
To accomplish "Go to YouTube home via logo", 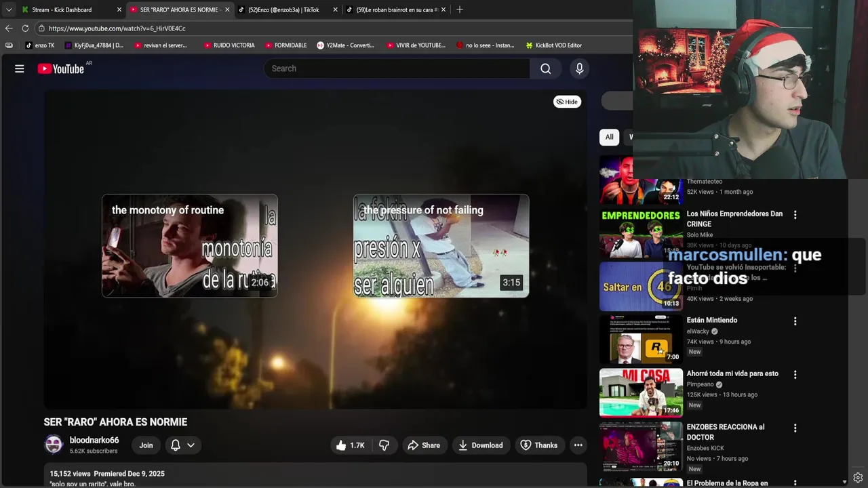I will pos(61,68).
